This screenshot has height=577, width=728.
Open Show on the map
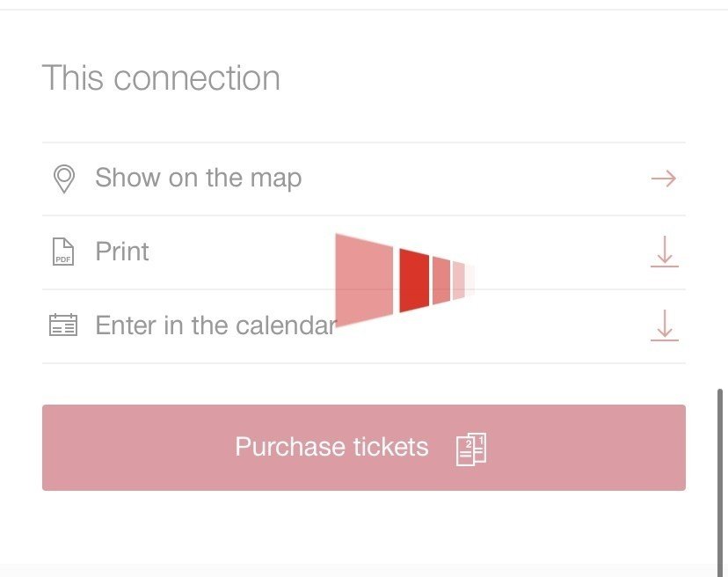tap(198, 178)
